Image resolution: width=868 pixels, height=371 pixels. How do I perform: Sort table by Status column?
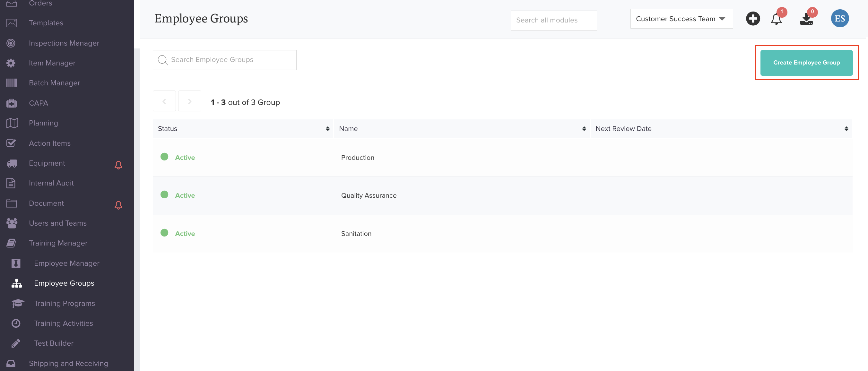point(327,129)
